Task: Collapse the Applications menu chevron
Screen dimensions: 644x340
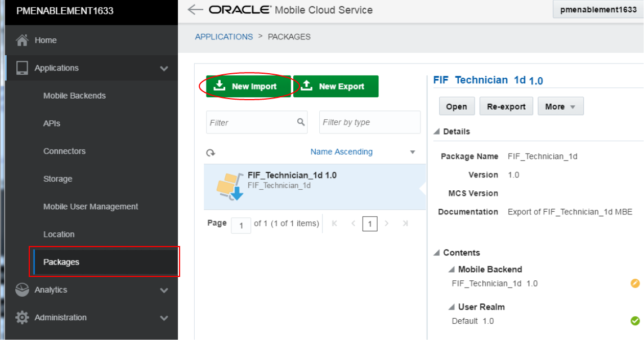Action: (164, 68)
